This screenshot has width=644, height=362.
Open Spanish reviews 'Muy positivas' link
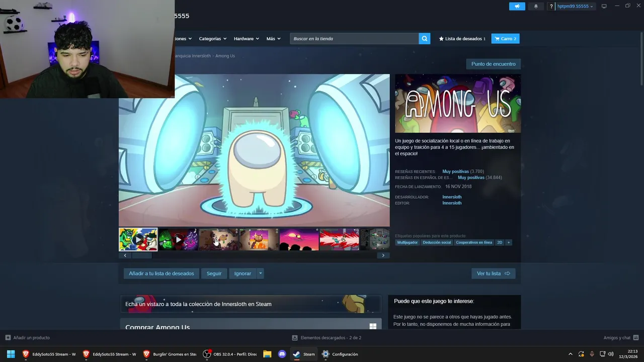tap(471, 177)
